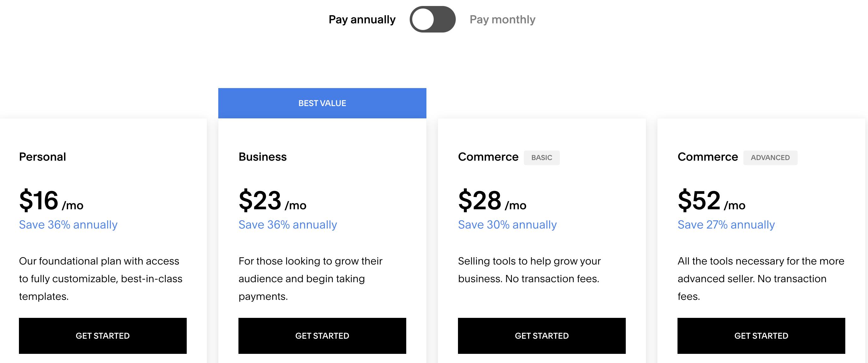The width and height of the screenshot is (868, 363).
Task: Click the $52 per month price
Action: point(711,201)
